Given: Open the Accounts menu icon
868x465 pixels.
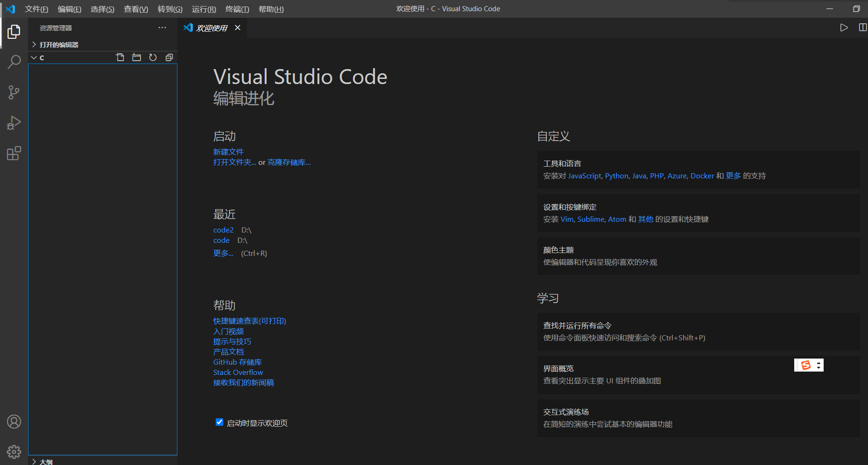Looking at the screenshot, I should (14, 422).
